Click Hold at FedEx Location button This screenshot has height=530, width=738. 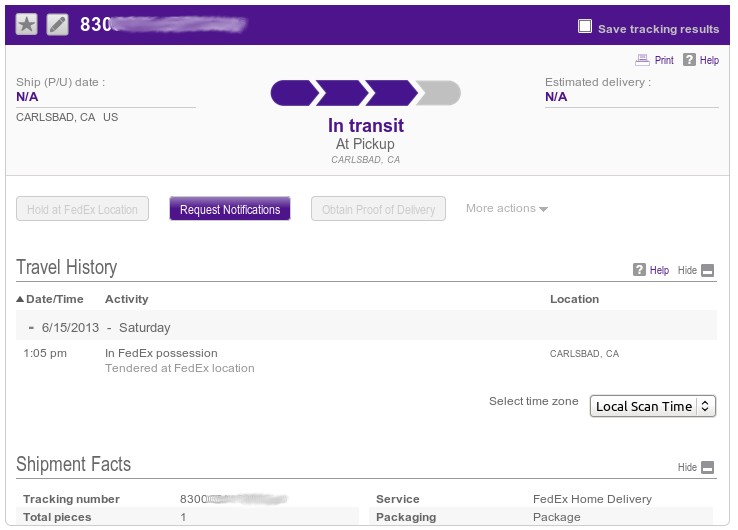click(x=82, y=209)
